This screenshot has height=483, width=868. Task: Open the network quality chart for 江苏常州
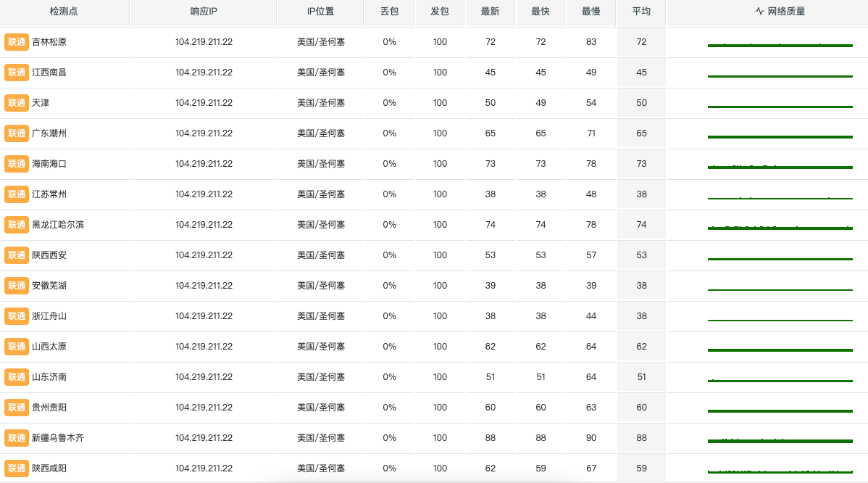pyautogui.click(x=780, y=198)
